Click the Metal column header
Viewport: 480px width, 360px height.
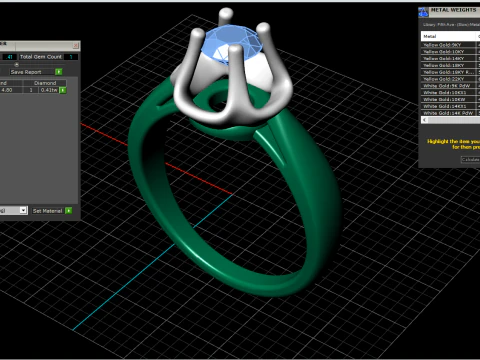(448, 36)
